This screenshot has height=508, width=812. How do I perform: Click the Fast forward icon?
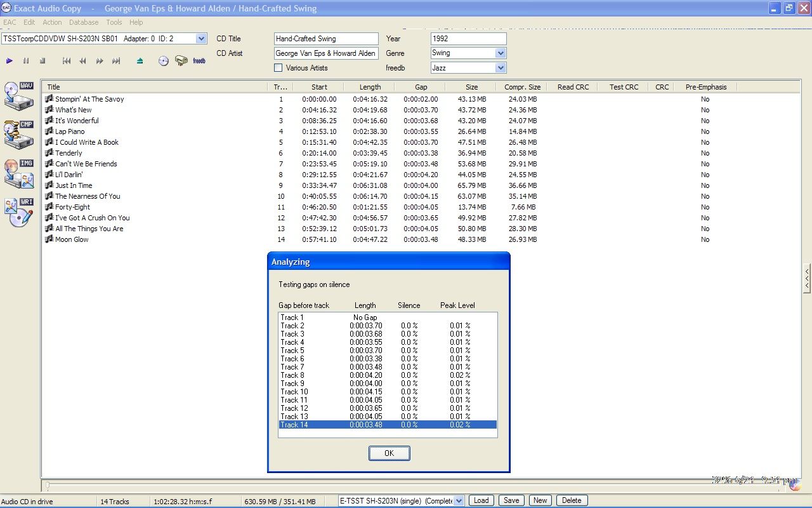[x=100, y=61]
